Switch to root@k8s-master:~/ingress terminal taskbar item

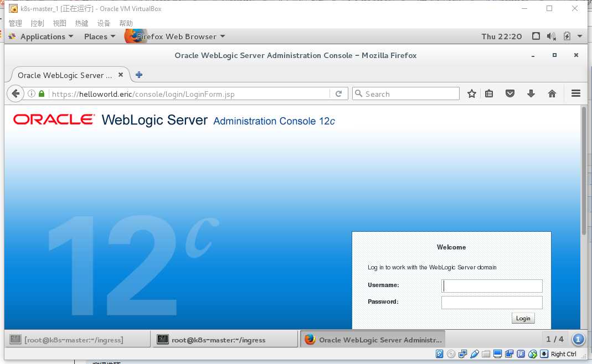tap(225, 340)
